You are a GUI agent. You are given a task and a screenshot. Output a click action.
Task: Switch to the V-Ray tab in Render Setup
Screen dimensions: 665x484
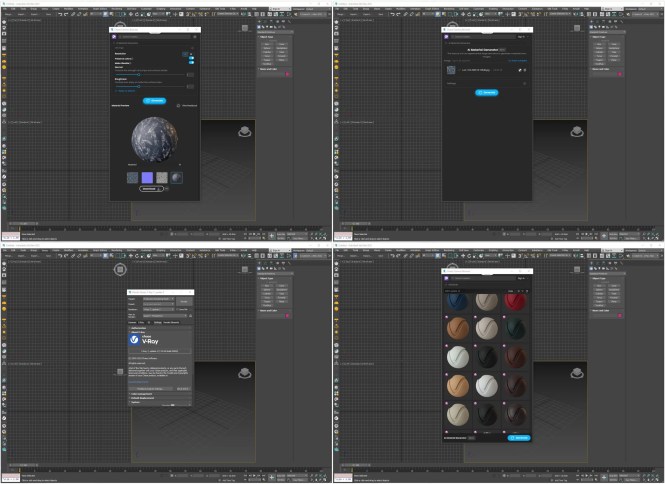(x=141, y=322)
